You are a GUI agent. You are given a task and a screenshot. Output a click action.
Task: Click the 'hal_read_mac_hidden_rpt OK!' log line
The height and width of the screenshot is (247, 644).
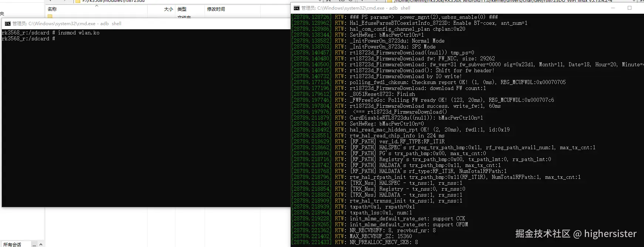coord(401,130)
